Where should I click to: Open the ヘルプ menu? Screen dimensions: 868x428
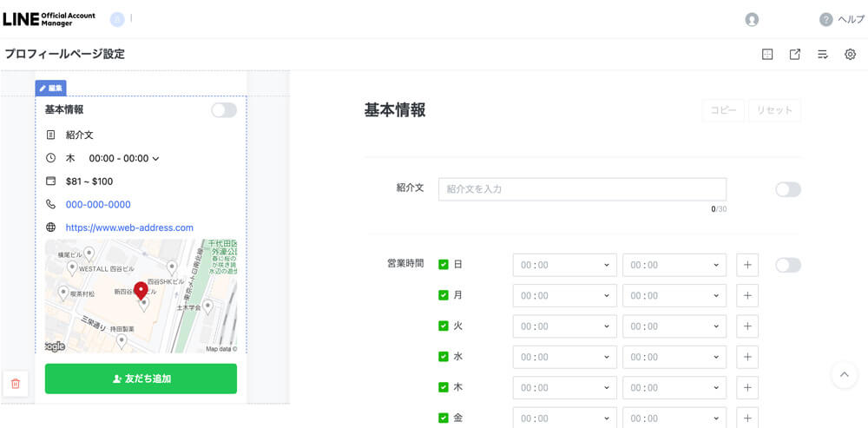point(842,19)
